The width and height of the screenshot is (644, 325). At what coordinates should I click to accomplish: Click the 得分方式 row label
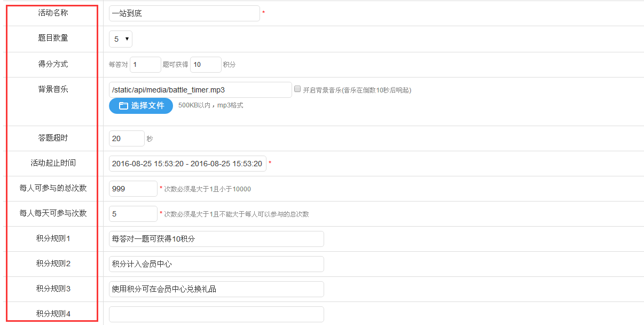(53, 64)
